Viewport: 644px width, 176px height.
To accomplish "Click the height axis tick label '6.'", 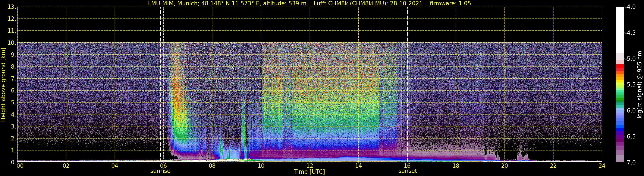I will click(13, 91).
